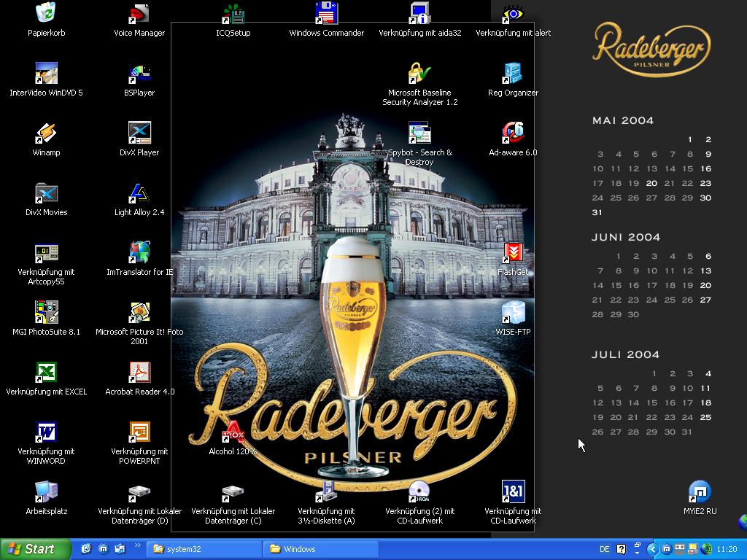Screen dimensions: 747x560
Task: Switch to the system32 taskbar window
Action: tap(204, 549)
